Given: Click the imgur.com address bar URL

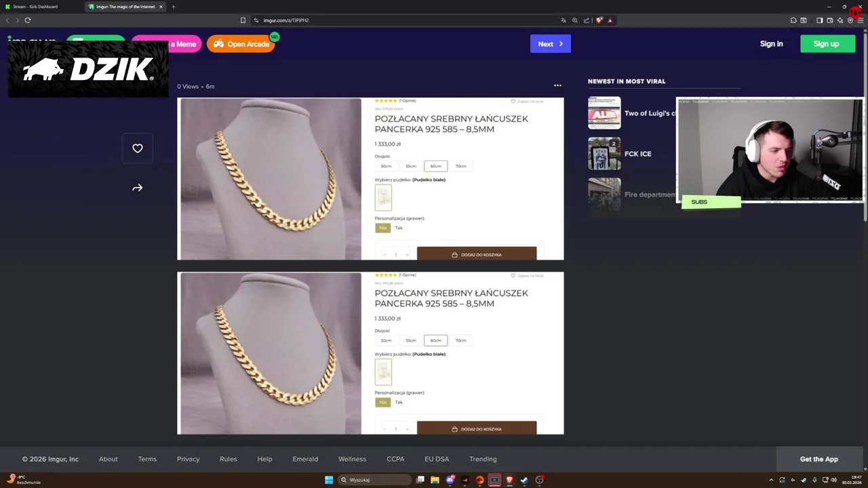Looking at the screenshot, I should pyautogui.click(x=286, y=20).
